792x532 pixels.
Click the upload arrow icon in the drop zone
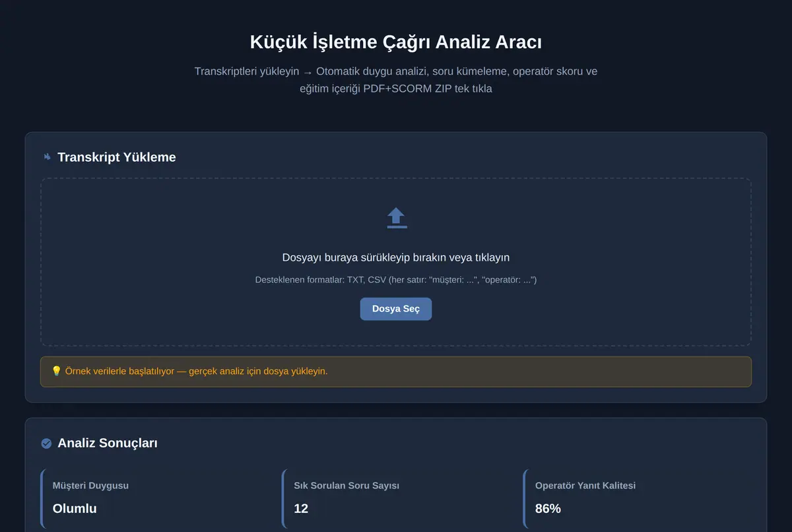[x=396, y=218]
